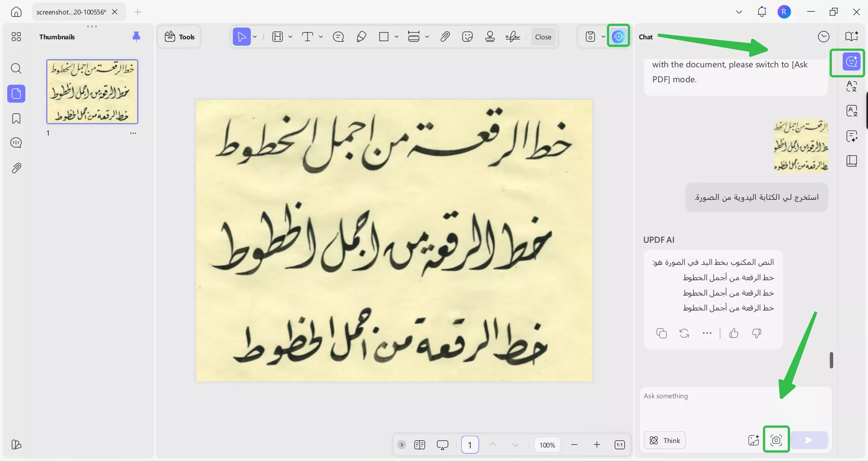The width and height of the screenshot is (868, 462).
Task: Open the Tools menu
Action: pyautogui.click(x=179, y=37)
